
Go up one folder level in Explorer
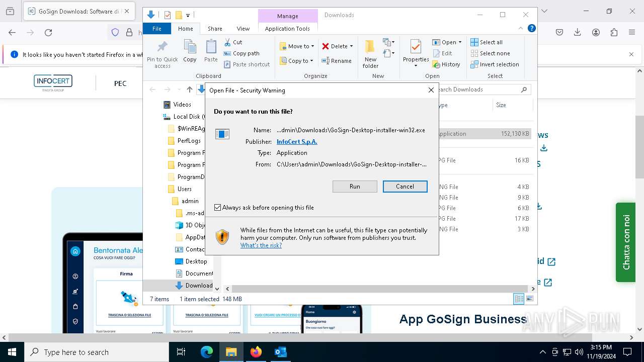click(x=189, y=89)
